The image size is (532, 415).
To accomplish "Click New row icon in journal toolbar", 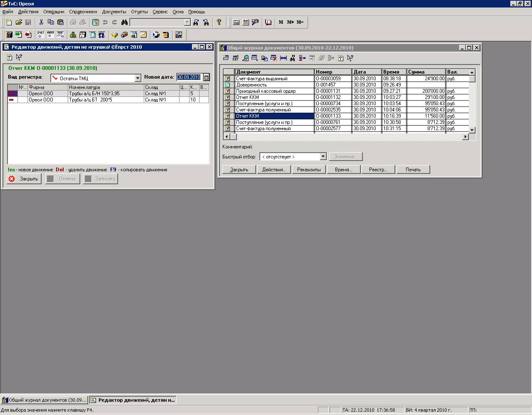I will point(226,58).
